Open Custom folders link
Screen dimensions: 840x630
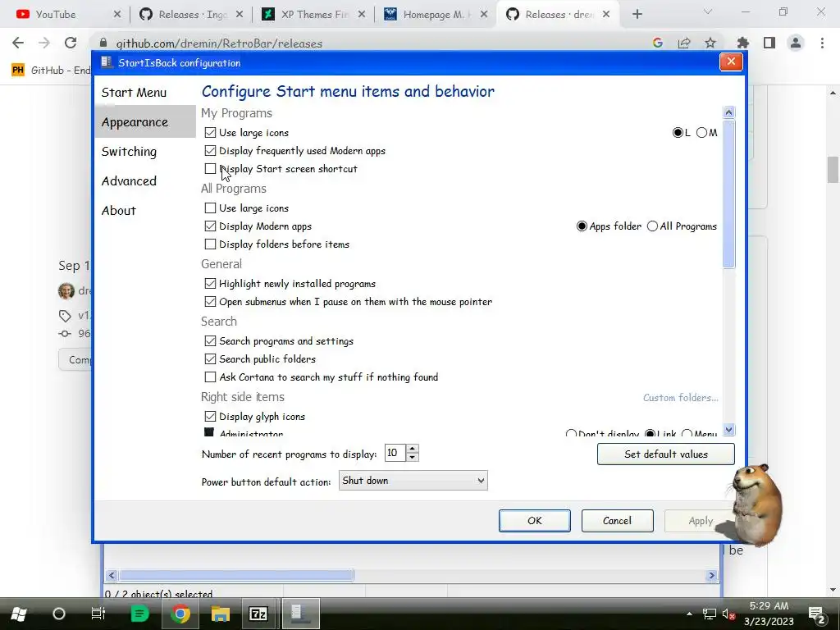(680, 398)
